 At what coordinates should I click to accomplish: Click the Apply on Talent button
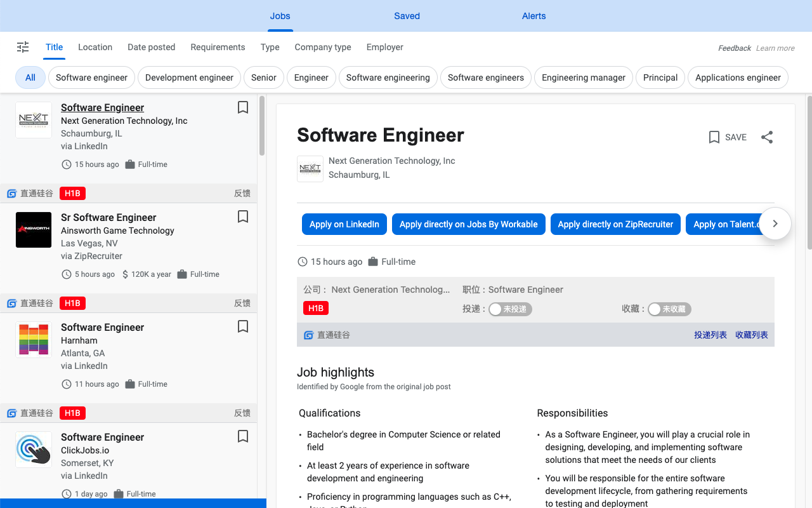point(723,224)
